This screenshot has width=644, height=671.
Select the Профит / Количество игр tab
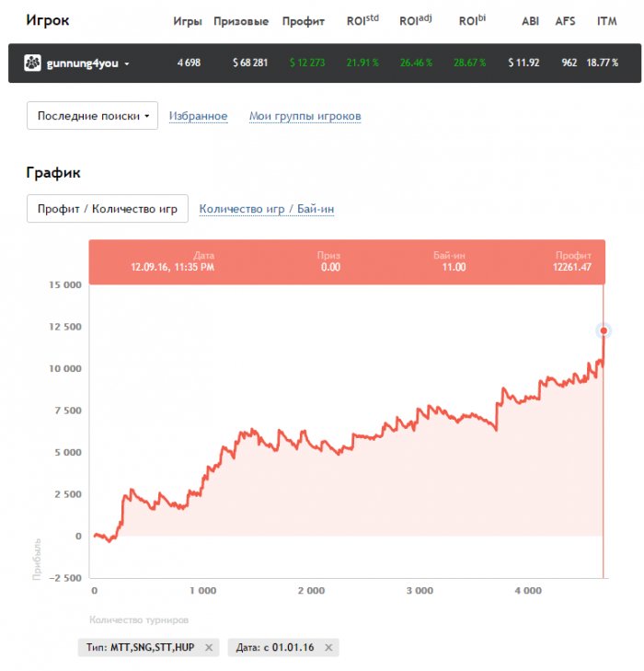click(108, 209)
